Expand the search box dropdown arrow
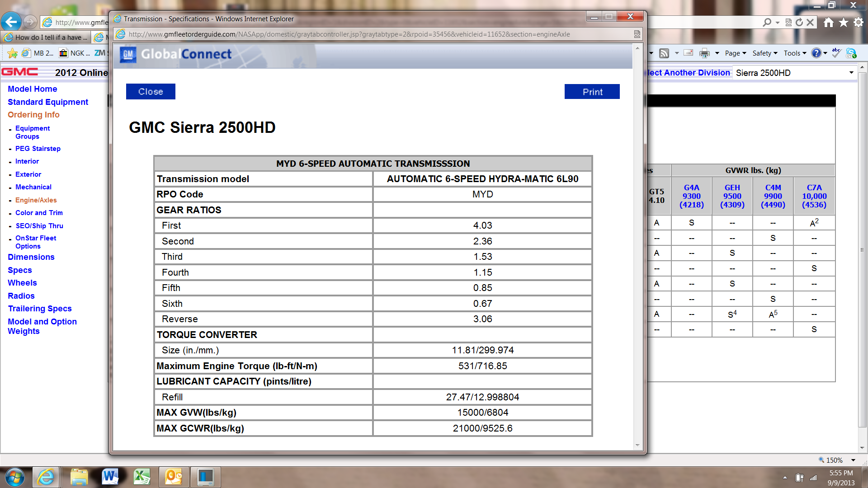 coord(777,22)
